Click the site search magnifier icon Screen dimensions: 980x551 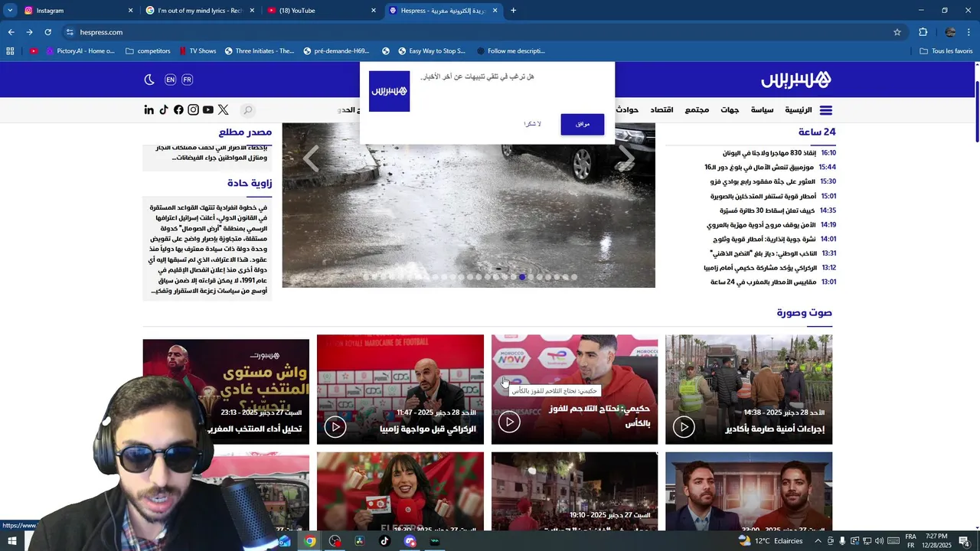pyautogui.click(x=248, y=110)
